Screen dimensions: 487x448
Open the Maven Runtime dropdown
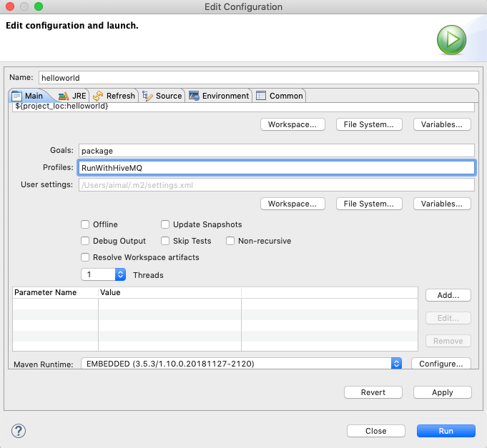click(241, 364)
